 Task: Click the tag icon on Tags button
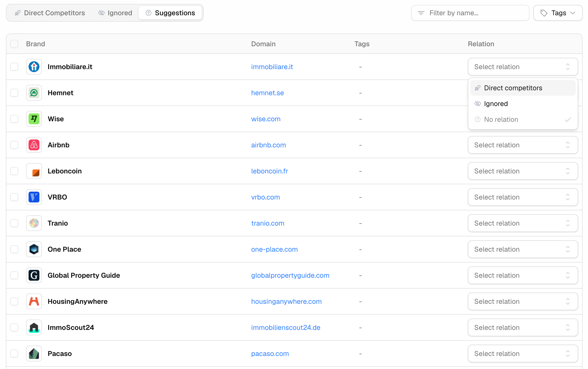544,13
